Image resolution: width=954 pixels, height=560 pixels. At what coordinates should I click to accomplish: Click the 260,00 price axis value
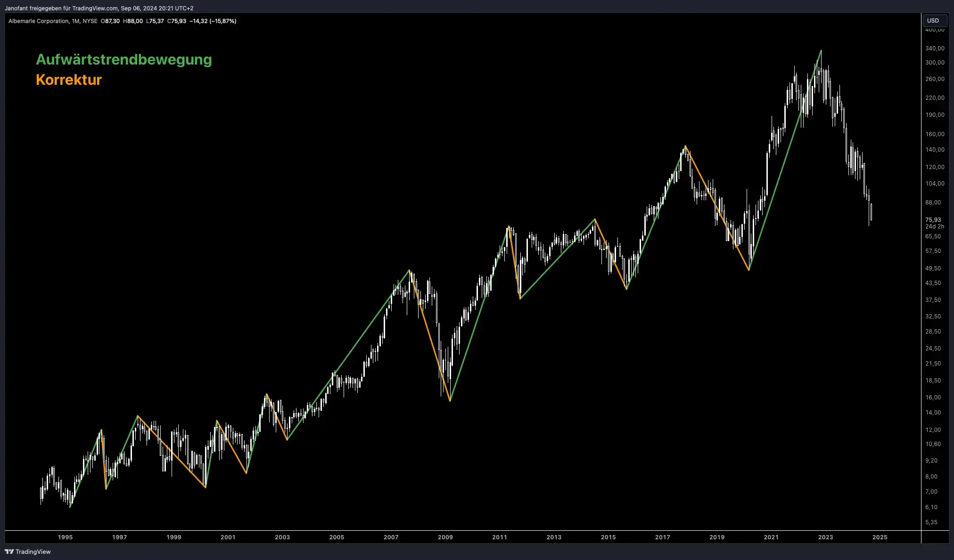935,79
